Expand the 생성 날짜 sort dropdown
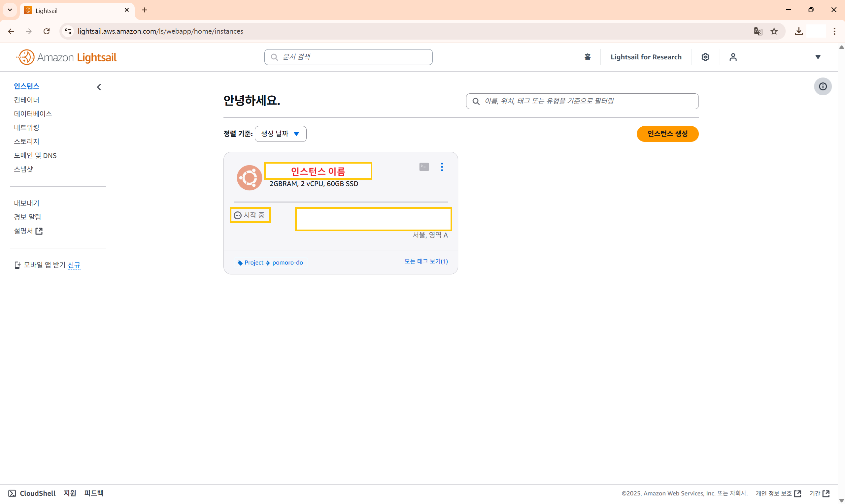 click(x=280, y=134)
